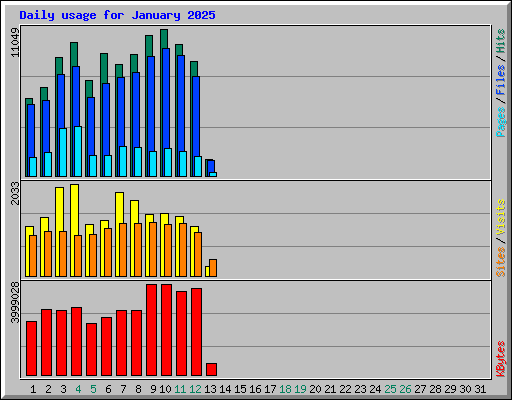Click the orange Sites legend label
512x400 pixels.
500,262
